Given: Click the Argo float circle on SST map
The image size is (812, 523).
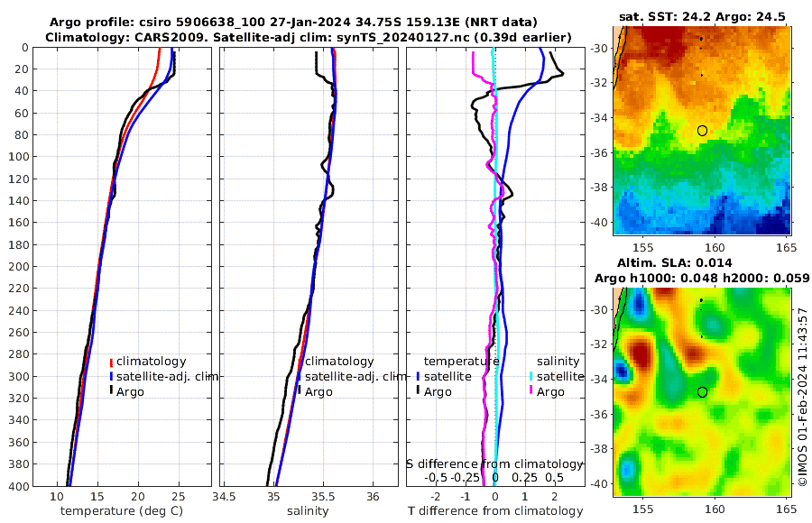Looking at the screenshot, I should 702,131.
